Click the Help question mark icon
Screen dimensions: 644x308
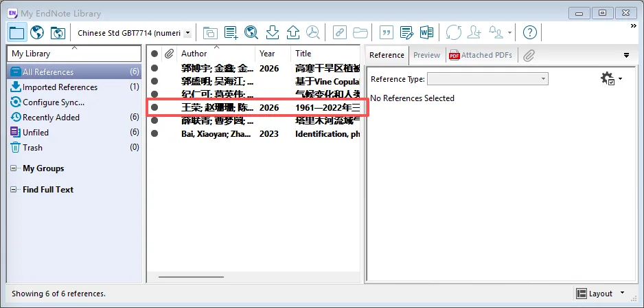click(530, 32)
